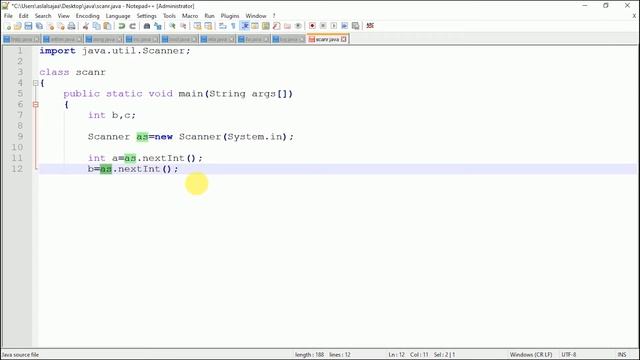This screenshot has height=360, width=640.
Task: Collapse the class fold marker on line 4
Action: click(x=36, y=83)
